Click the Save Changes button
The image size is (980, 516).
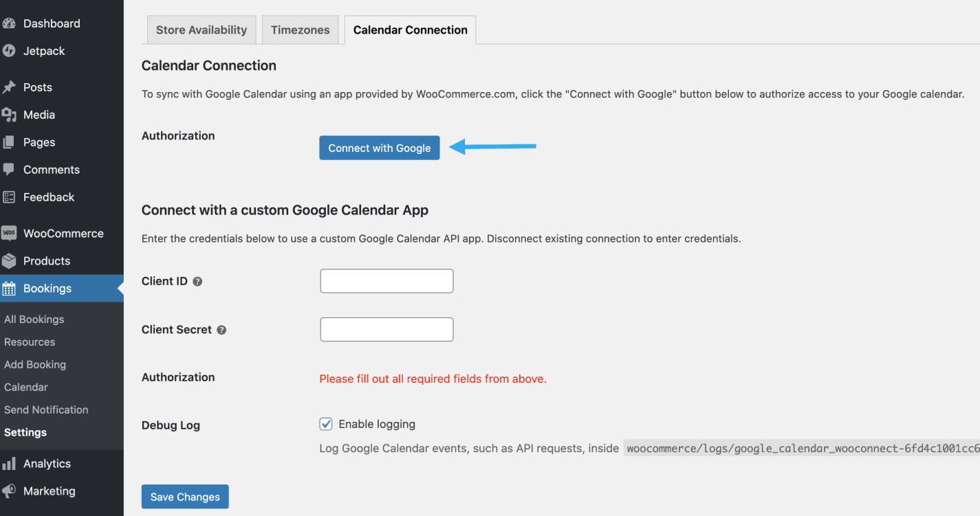(x=185, y=497)
